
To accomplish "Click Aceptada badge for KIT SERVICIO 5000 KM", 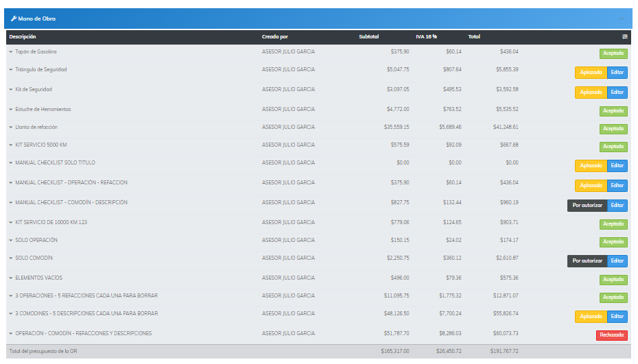I will 613,147.
